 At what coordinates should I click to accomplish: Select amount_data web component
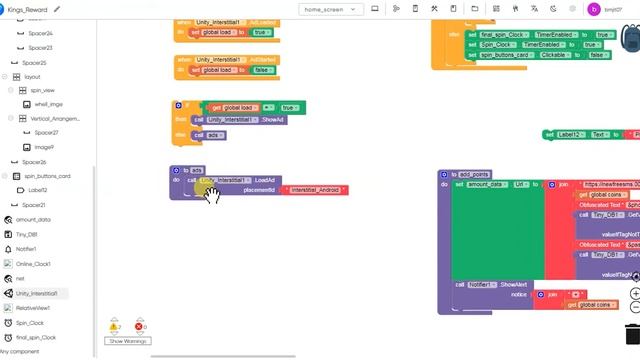pos(33,220)
